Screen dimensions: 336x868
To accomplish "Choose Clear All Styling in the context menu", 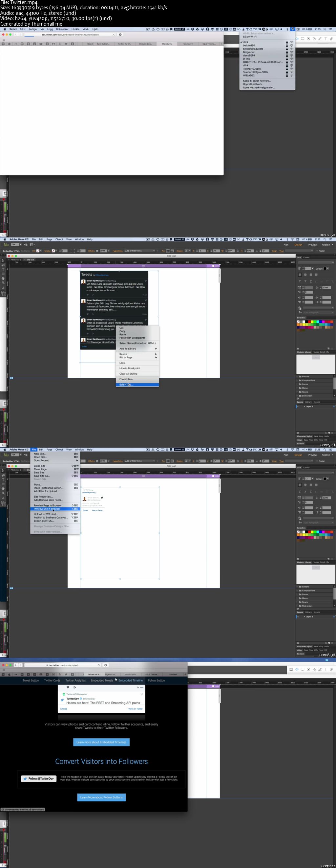I will (x=137, y=374).
